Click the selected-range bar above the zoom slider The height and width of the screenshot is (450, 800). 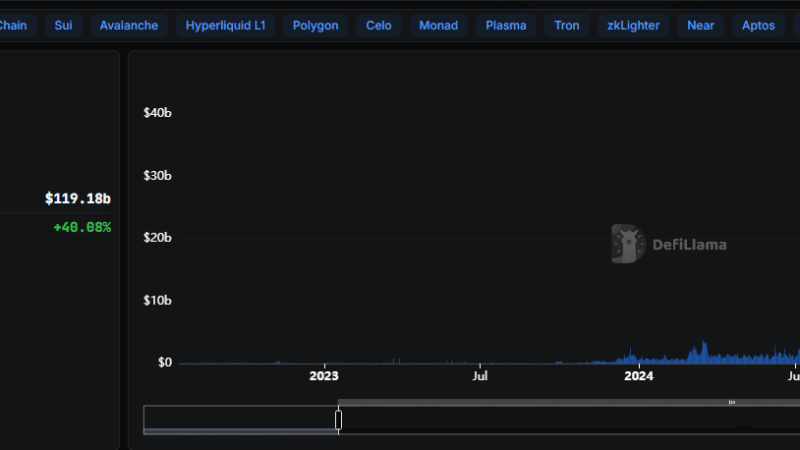569,403
